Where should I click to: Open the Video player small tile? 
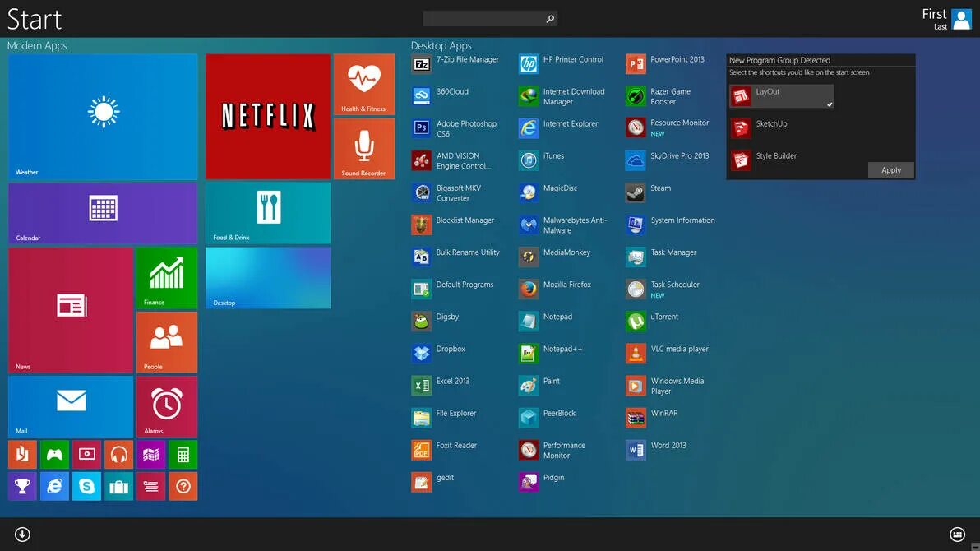[86, 455]
